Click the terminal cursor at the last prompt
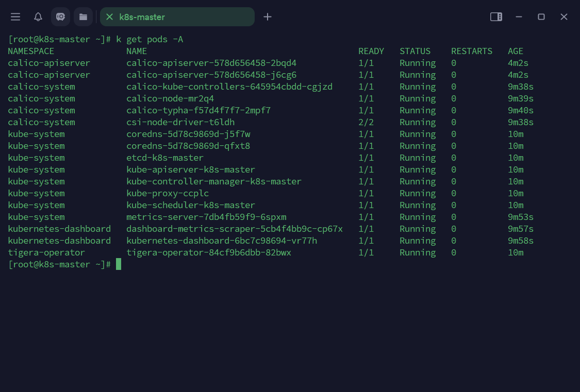 [x=119, y=264]
